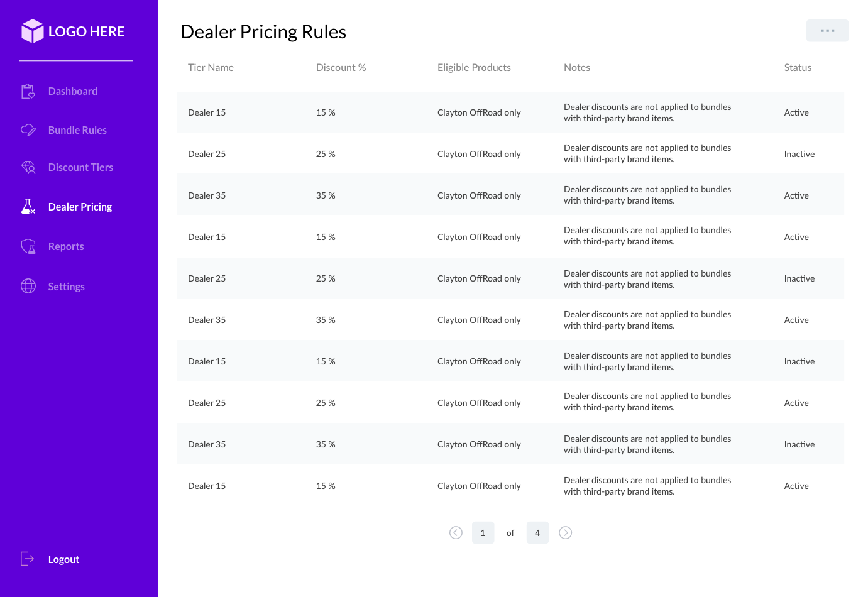Viewport: 868px width, 597px height.
Task: Open the Reports menu item
Action: [66, 246]
